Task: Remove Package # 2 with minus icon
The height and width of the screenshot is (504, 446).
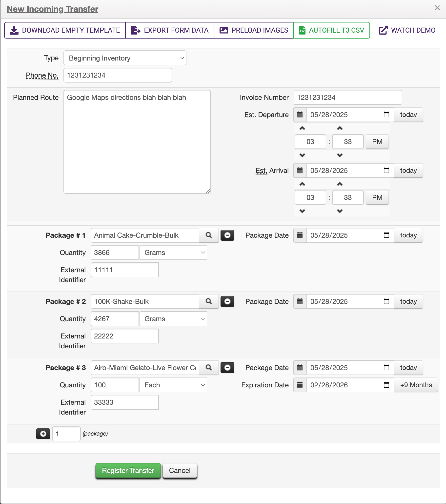Action: coord(227,301)
